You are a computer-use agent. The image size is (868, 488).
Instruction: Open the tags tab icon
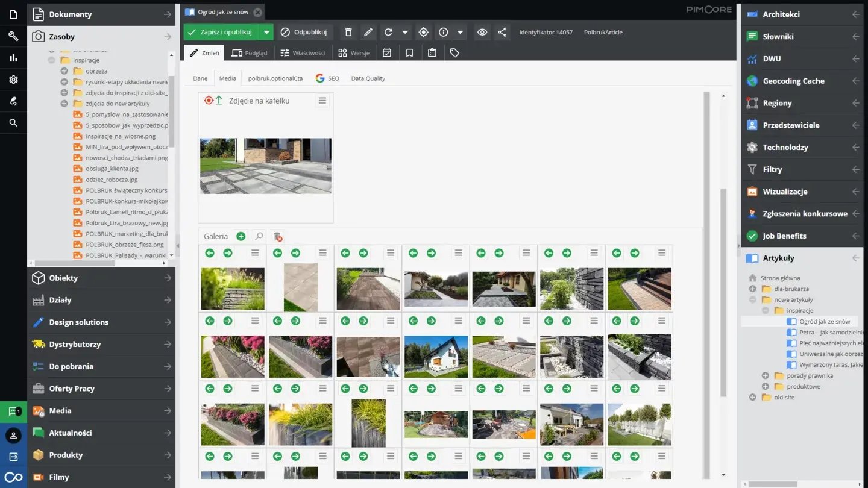tap(454, 53)
